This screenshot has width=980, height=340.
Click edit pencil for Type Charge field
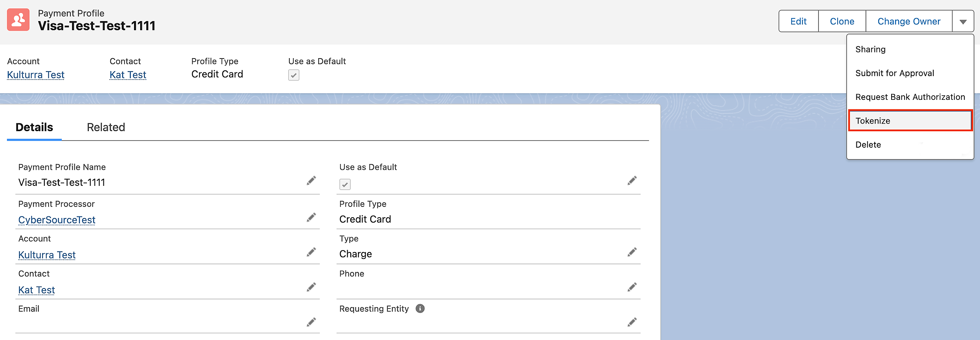(632, 252)
